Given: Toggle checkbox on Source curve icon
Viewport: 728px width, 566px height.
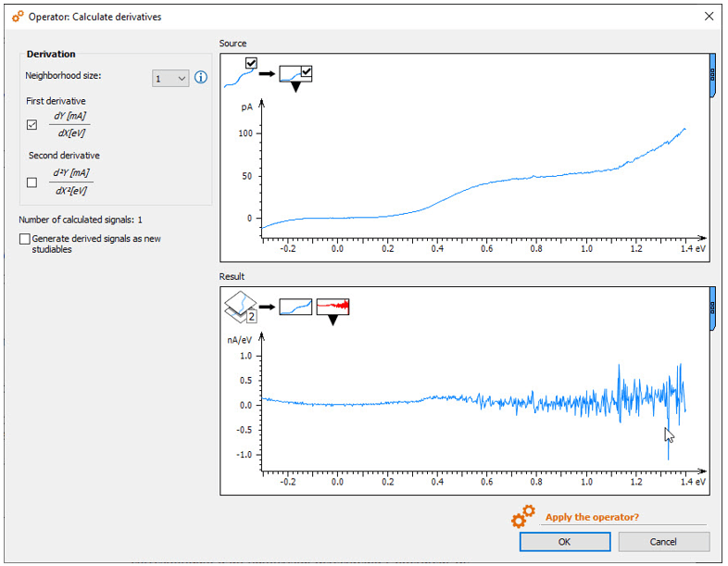Looking at the screenshot, I should coord(251,63).
